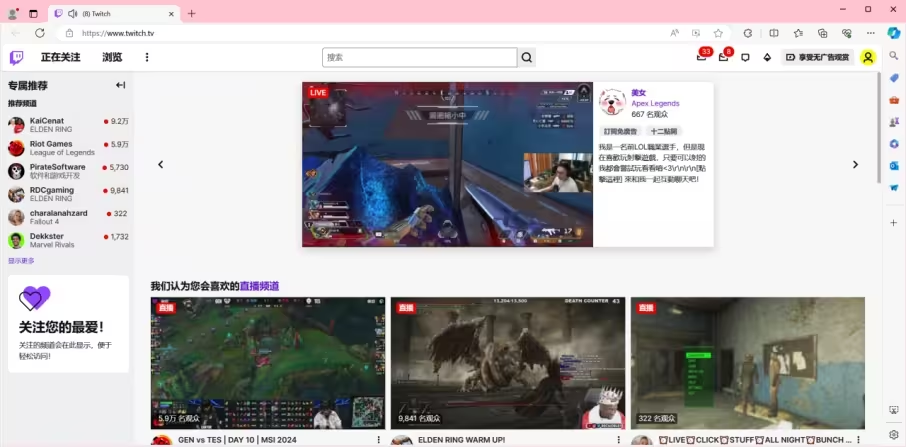Image resolution: width=906 pixels, height=447 pixels.
Task: Open Edge sidebar shopping tag icon
Action: pyautogui.click(x=894, y=77)
